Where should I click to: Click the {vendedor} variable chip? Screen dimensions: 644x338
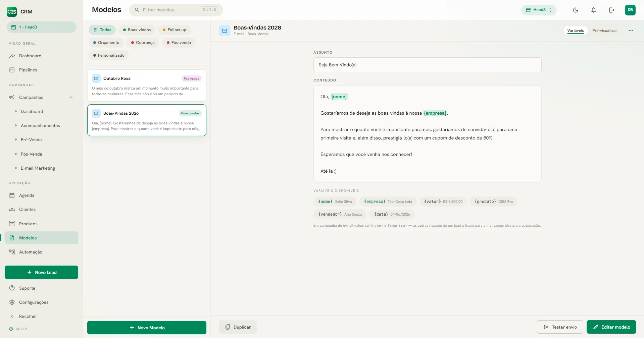pyautogui.click(x=340, y=214)
